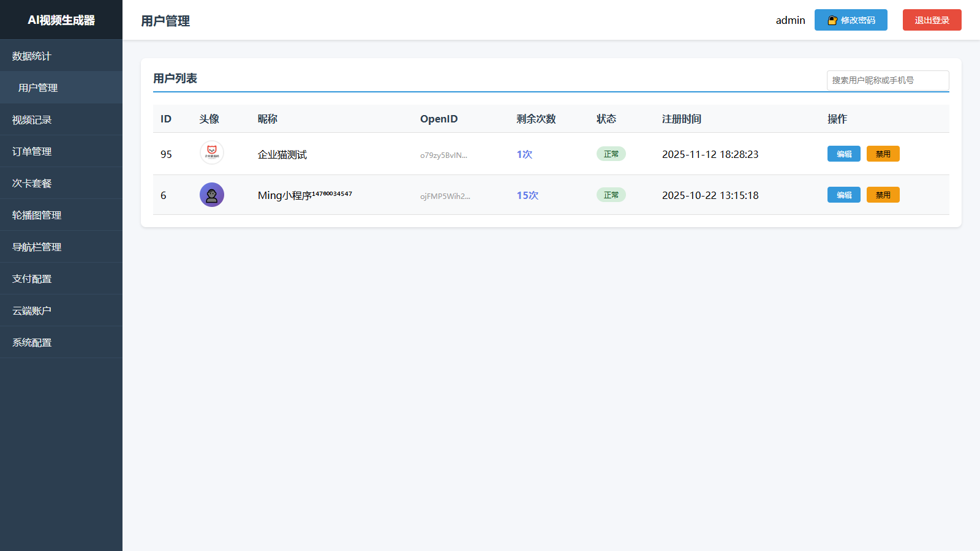Focus the user nickname search field

[x=887, y=80]
